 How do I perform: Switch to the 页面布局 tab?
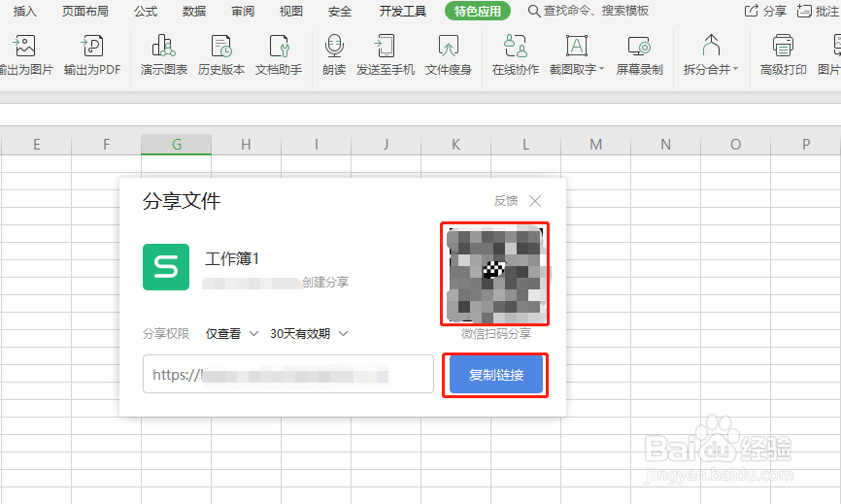(x=84, y=11)
